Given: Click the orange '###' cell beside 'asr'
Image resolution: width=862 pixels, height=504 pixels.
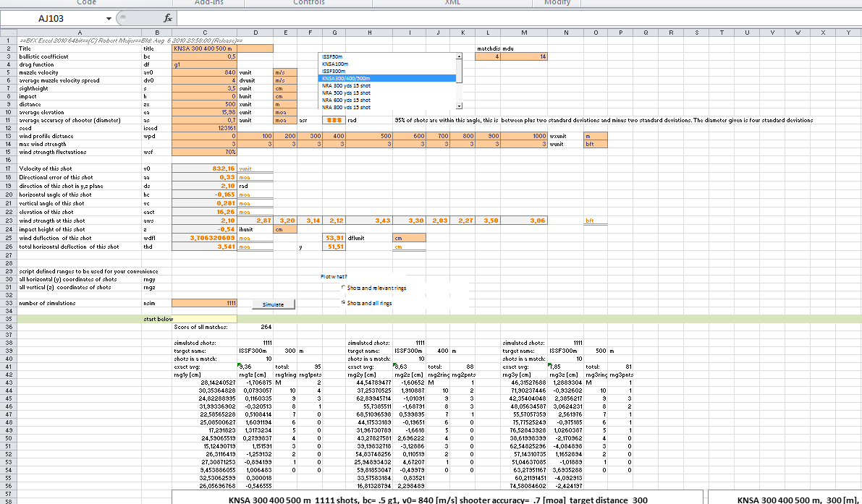Looking at the screenshot, I should pos(334,120).
